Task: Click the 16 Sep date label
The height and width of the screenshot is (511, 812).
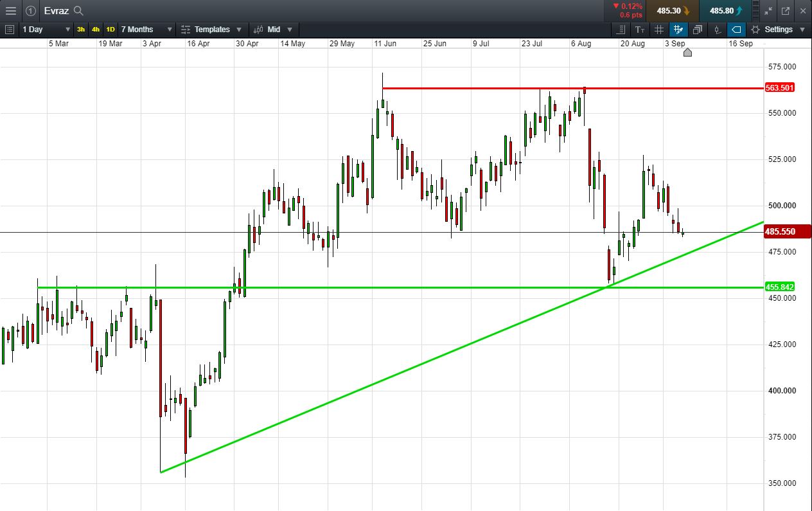Action: click(x=741, y=44)
